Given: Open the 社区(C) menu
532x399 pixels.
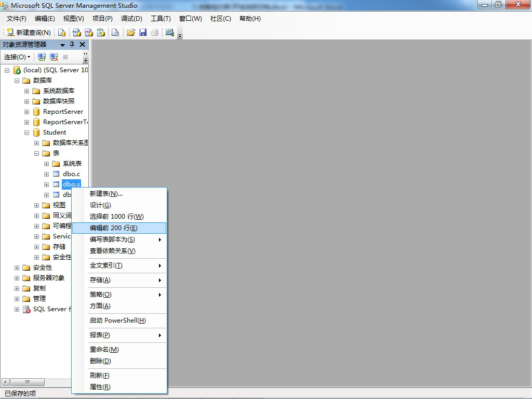Looking at the screenshot, I should [x=220, y=19].
